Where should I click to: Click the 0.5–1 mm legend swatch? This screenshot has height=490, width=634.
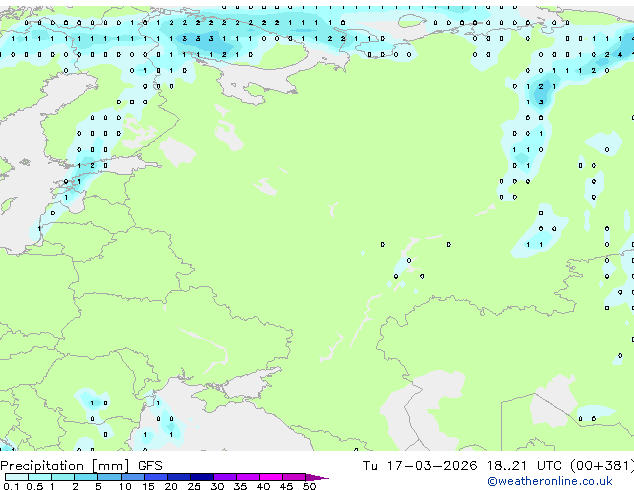pos(40,477)
